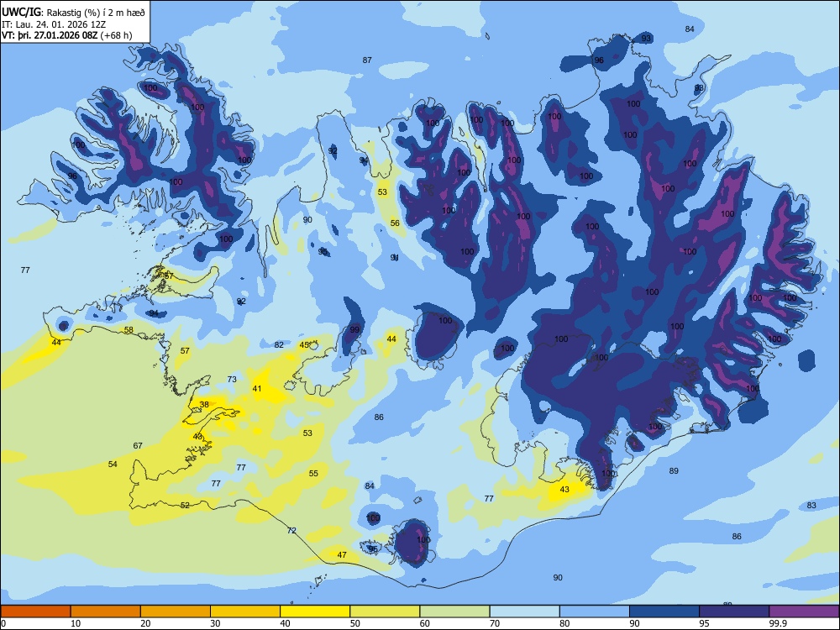Click the humidity value '41' on the map
The image size is (840, 630).
[x=257, y=388]
